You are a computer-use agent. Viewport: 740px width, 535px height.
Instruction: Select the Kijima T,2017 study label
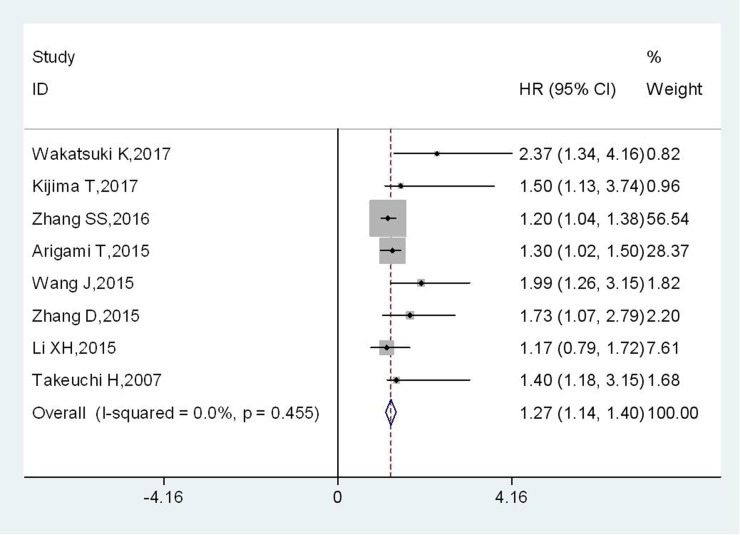[x=85, y=187]
